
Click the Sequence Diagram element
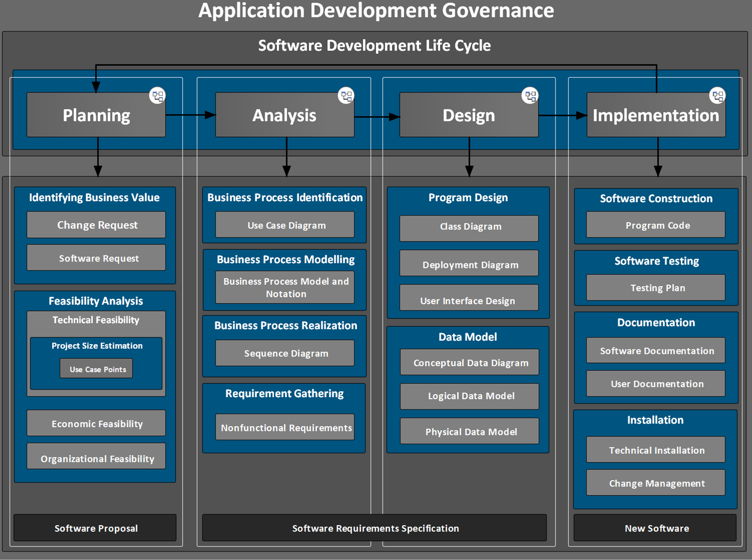285,353
